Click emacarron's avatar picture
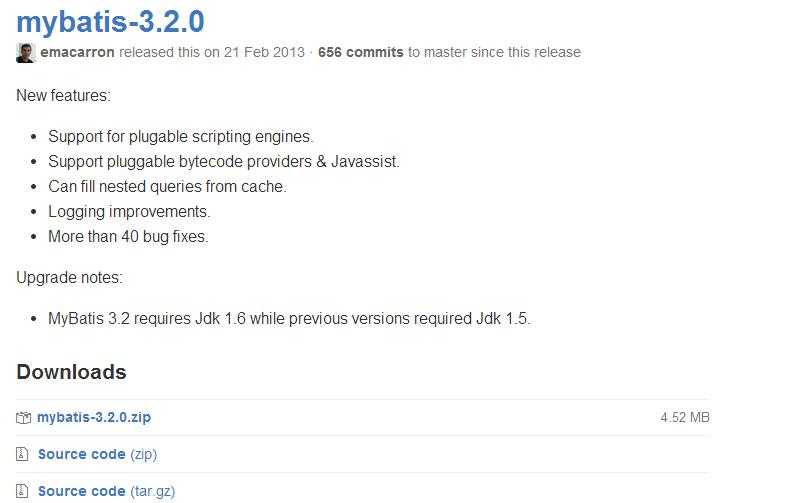The width and height of the screenshot is (800, 503). [26, 53]
